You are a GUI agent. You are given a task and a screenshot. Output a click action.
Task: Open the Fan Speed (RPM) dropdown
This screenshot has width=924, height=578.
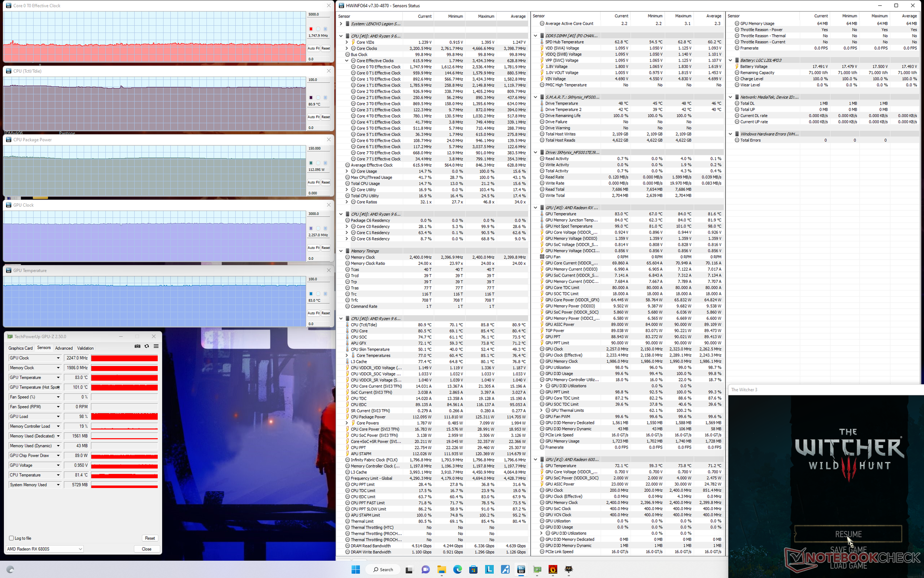(x=58, y=407)
